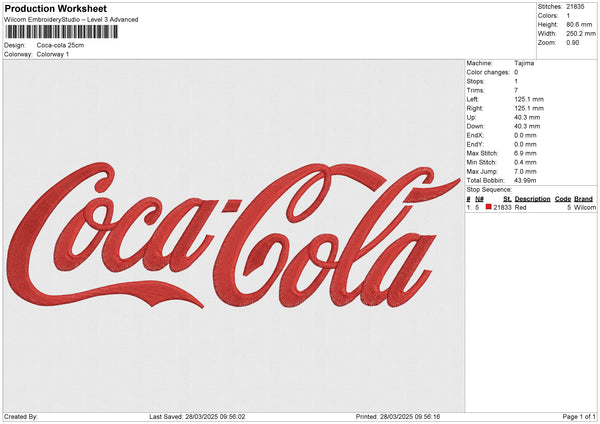Click the 'Code' column header
The height and width of the screenshot is (424, 600).
coord(563,199)
